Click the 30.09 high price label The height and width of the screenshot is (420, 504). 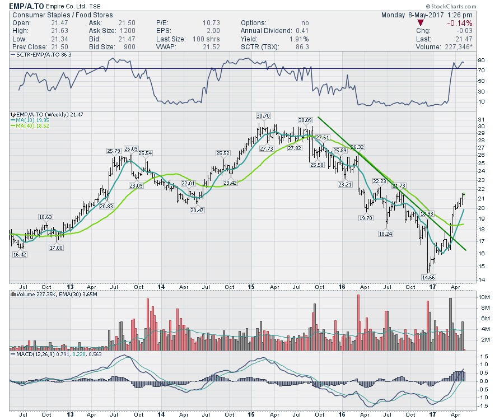(x=305, y=120)
